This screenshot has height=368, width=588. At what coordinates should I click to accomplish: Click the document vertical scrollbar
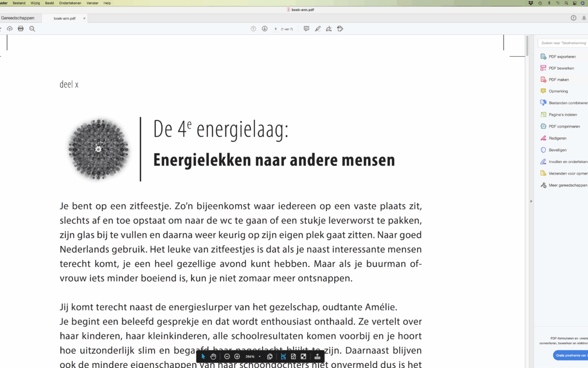point(527,46)
